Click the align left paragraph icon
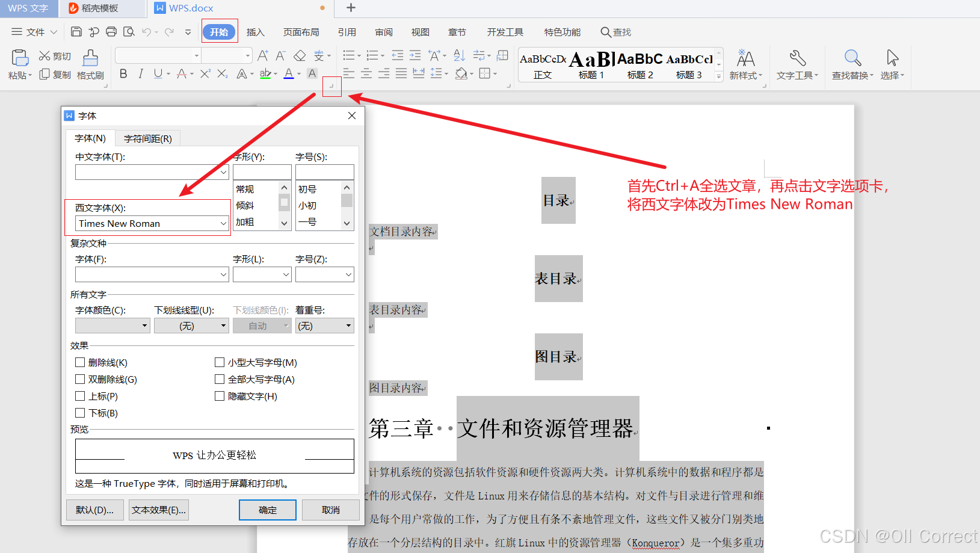Viewport: 980px width, 553px height. (x=349, y=73)
